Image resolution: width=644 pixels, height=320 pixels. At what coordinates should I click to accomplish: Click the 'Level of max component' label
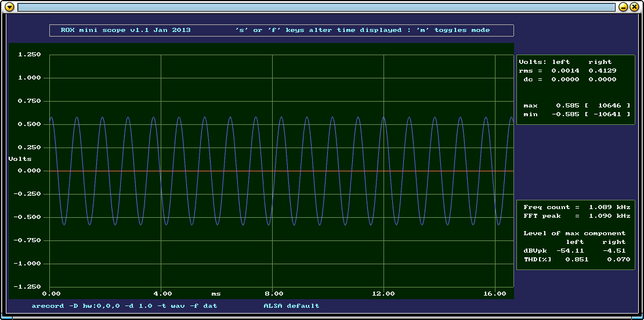[x=574, y=233]
